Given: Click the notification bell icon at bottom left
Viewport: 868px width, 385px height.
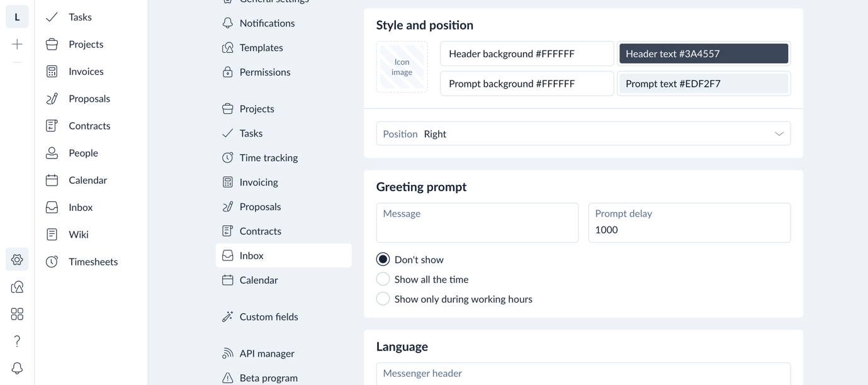Looking at the screenshot, I should 17,368.
